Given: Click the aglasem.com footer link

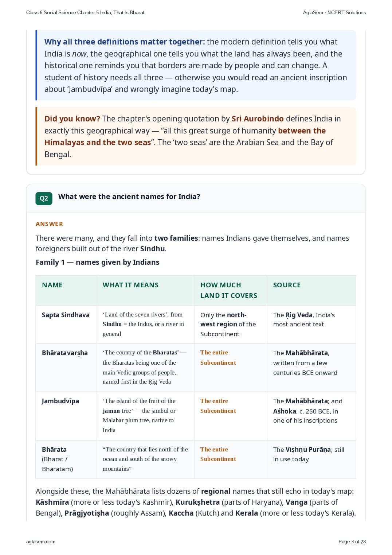Looking at the screenshot, I should tap(41, 542).
